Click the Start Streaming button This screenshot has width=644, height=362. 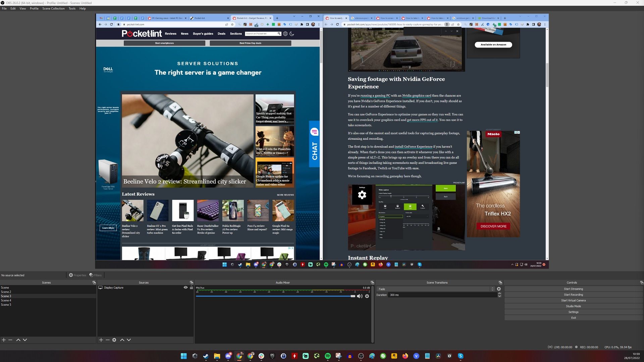click(x=573, y=289)
